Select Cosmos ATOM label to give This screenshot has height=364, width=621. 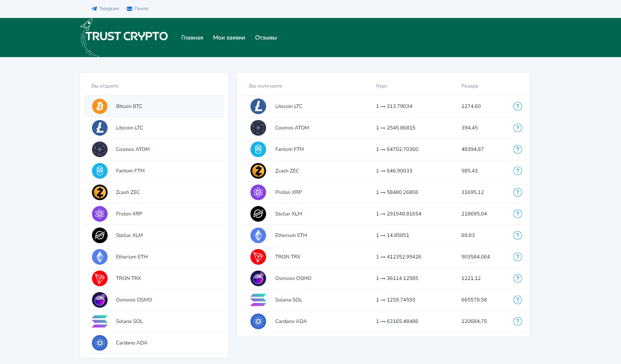[x=133, y=149]
